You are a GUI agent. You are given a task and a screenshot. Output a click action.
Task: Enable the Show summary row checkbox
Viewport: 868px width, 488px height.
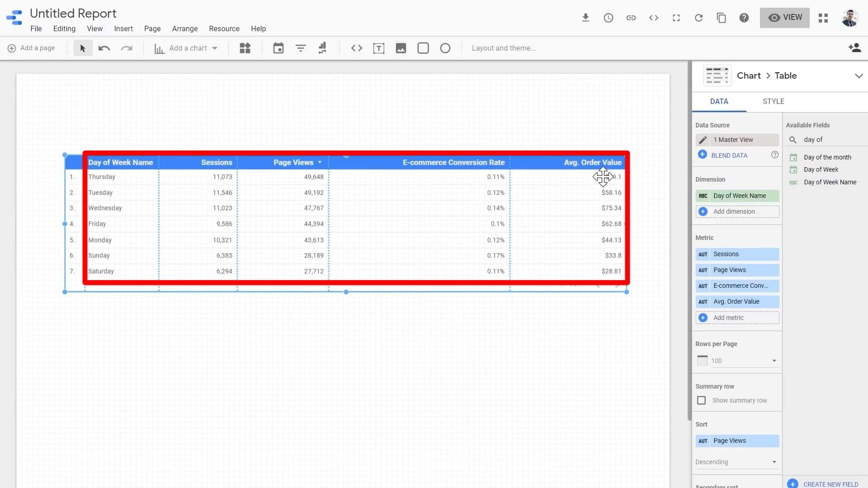click(x=701, y=400)
